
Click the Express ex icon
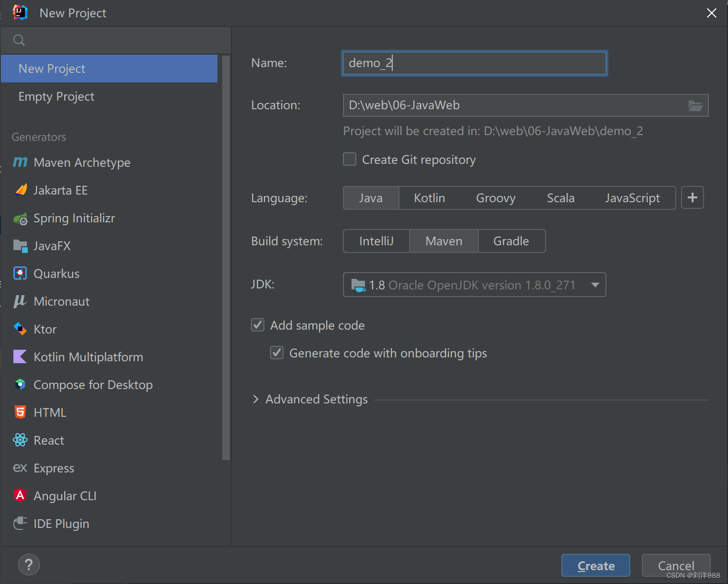pyautogui.click(x=20, y=468)
